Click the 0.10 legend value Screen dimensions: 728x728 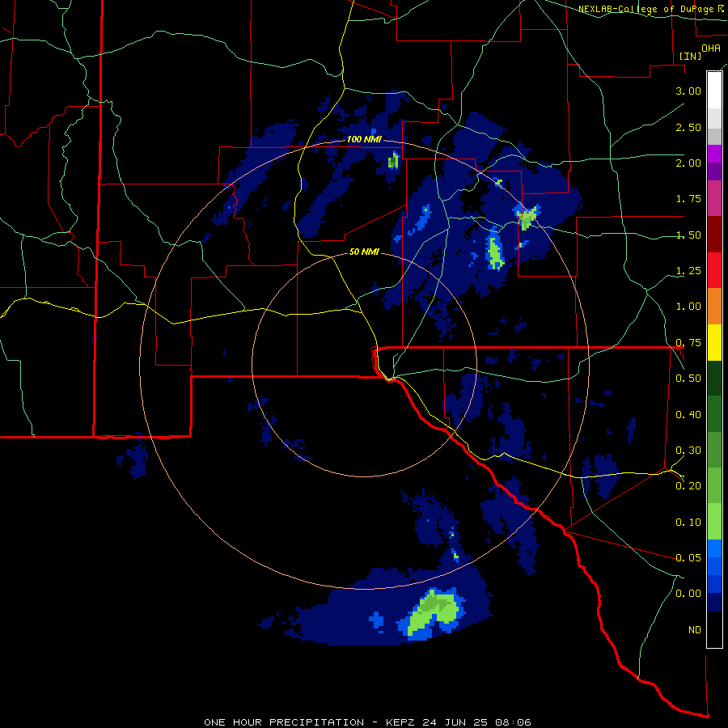[x=688, y=523]
